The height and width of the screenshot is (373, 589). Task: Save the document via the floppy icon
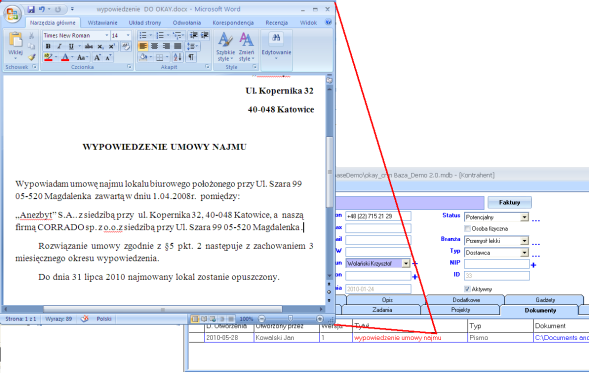[31, 9]
